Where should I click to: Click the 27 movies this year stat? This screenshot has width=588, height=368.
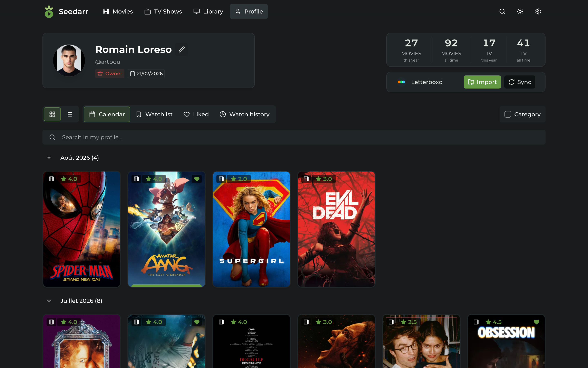coord(411,50)
